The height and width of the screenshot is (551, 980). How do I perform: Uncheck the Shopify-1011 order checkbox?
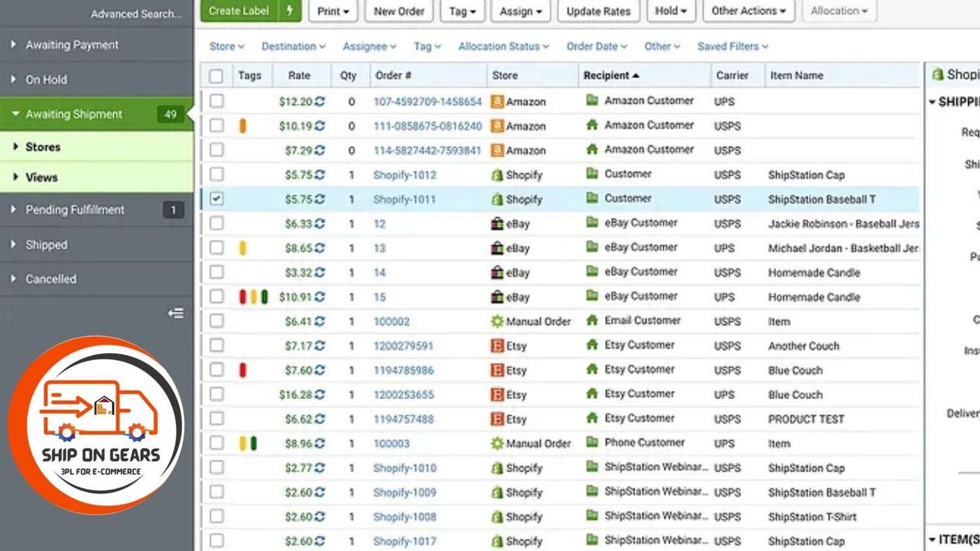pos(217,198)
